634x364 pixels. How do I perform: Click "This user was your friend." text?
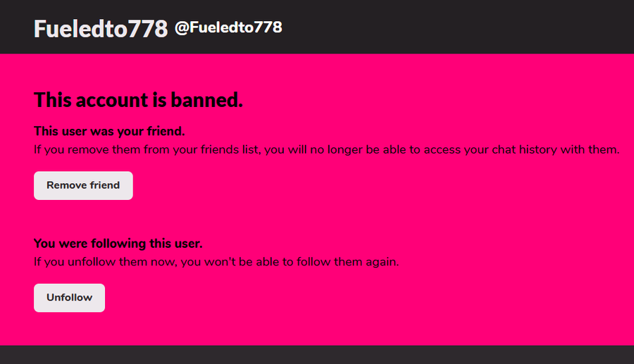click(x=109, y=131)
